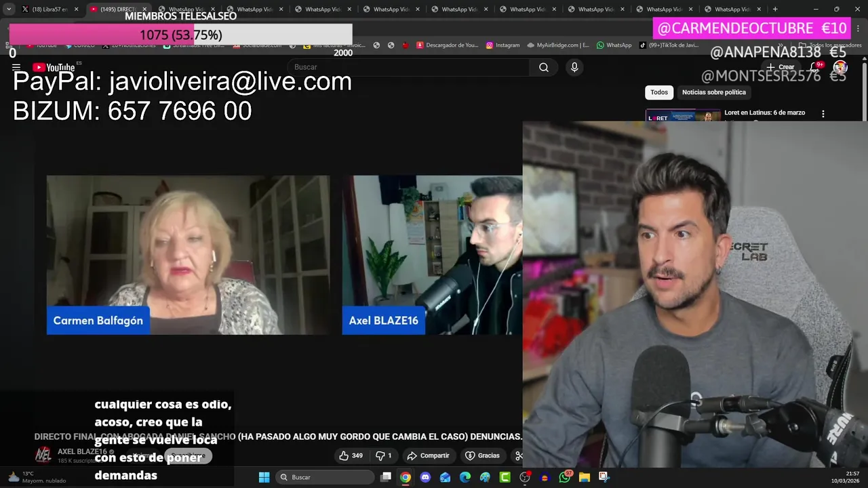Open options menu for Loret en Latinus video
The image size is (868, 488).
[x=823, y=114]
